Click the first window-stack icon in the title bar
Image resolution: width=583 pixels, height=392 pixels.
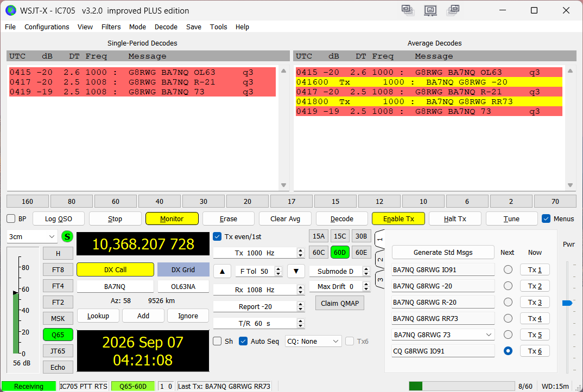(x=408, y=10)
